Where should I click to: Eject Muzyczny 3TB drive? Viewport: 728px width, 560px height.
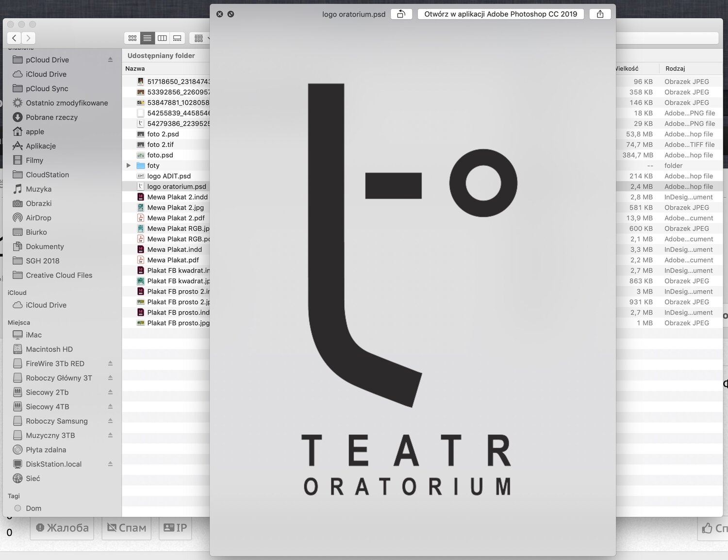point(110,435)
